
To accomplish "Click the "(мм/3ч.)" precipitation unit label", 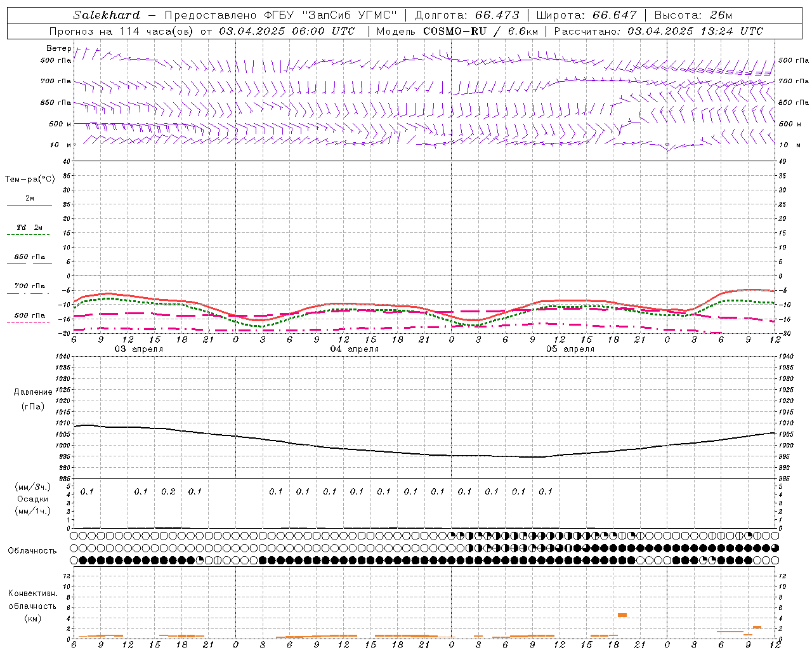I will point(33,487).
